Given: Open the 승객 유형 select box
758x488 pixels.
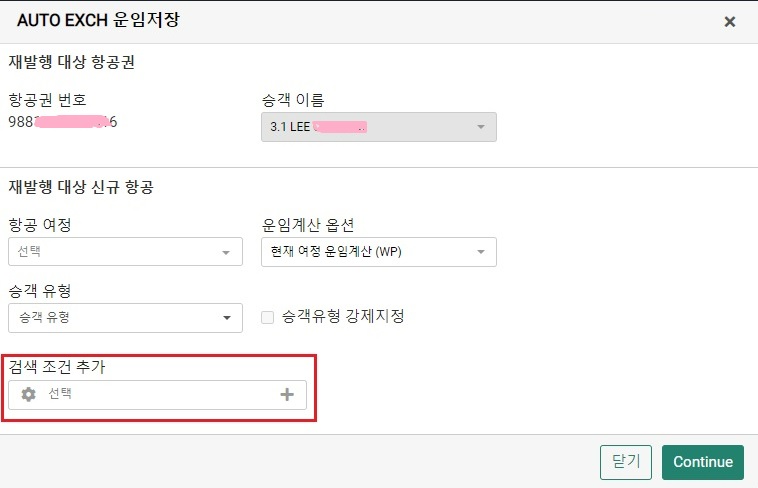Looking at the screenshot, I should (x=125, y=318).
